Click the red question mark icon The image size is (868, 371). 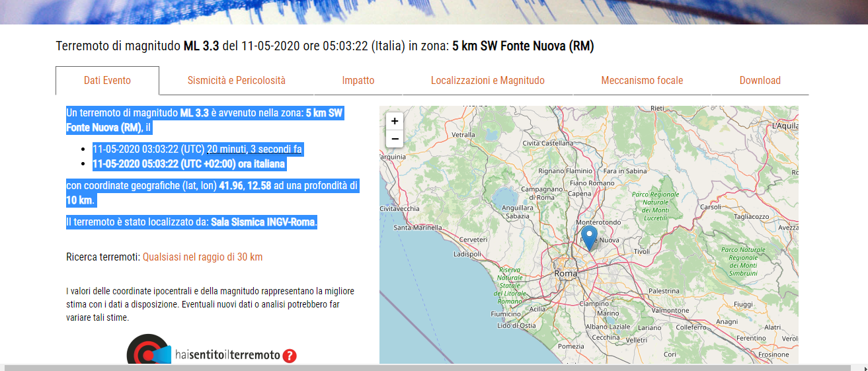point(290,356)
